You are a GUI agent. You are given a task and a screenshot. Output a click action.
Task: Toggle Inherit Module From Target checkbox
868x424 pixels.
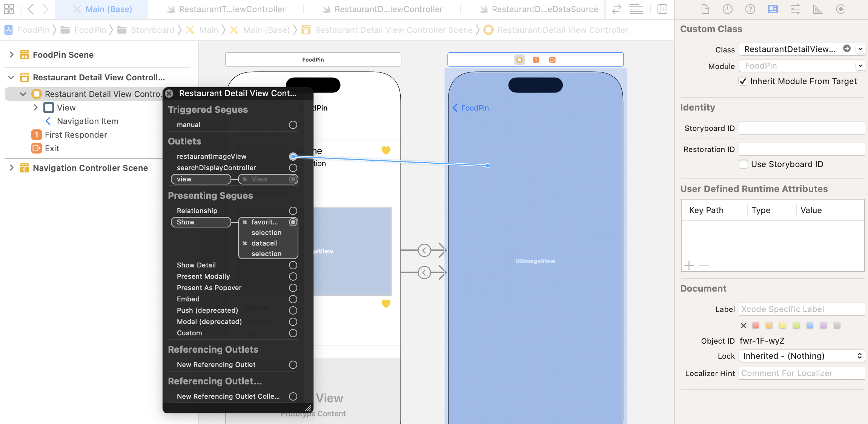pos(743,81)
